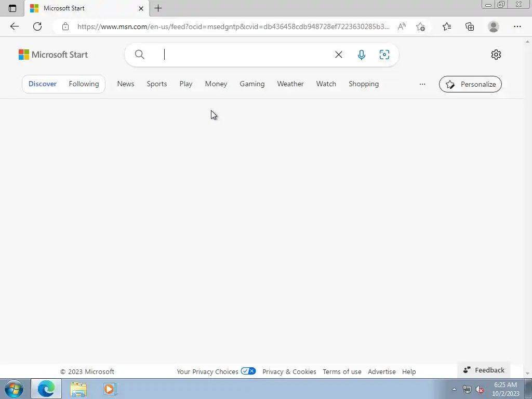
Task: Open the Favorites list icon
Action: click(447, 26)
